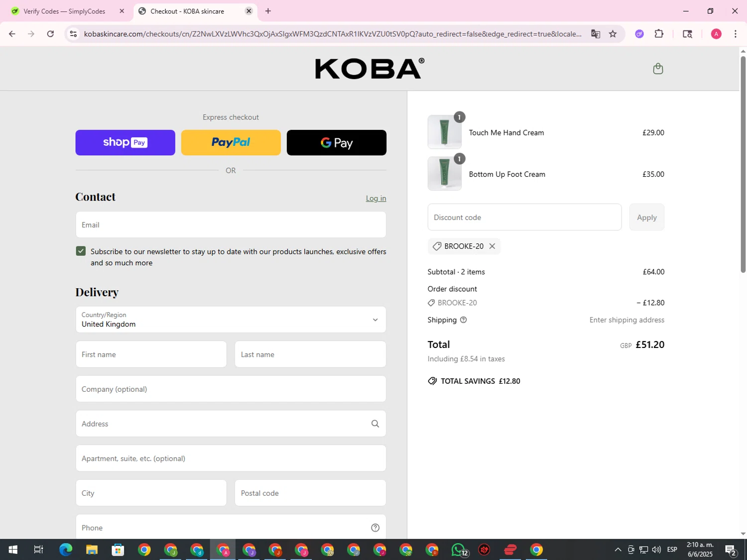747x560 pixels.
Task: Show hidden system tray icons
Action: pos(618,550)
